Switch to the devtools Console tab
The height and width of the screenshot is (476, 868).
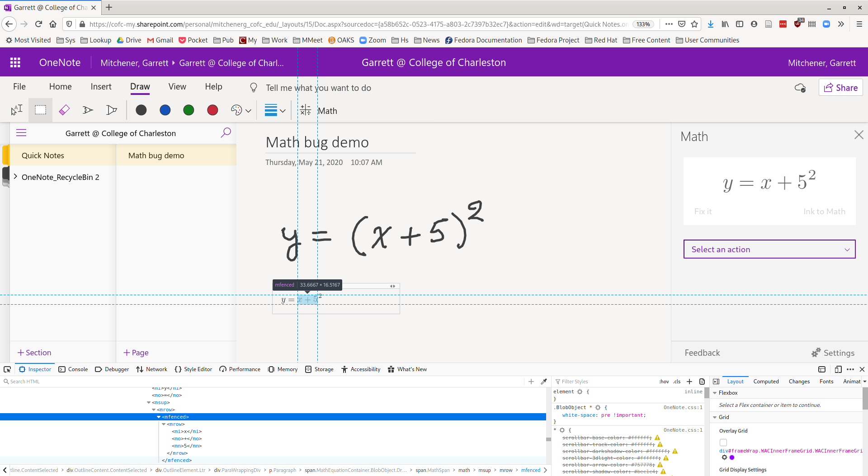(x=73, y=369)
